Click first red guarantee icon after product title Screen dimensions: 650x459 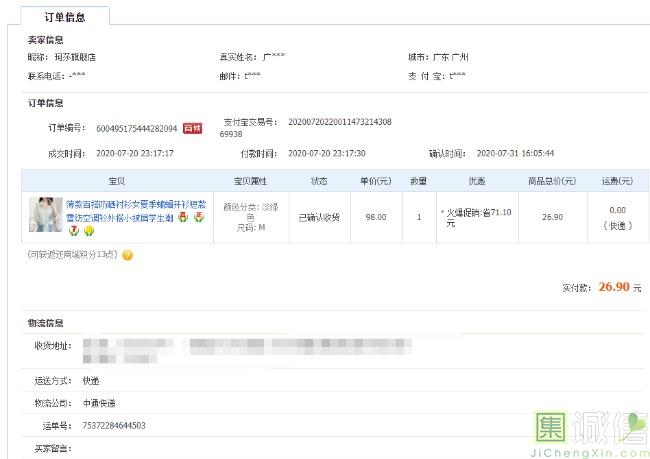pos(184,217)
